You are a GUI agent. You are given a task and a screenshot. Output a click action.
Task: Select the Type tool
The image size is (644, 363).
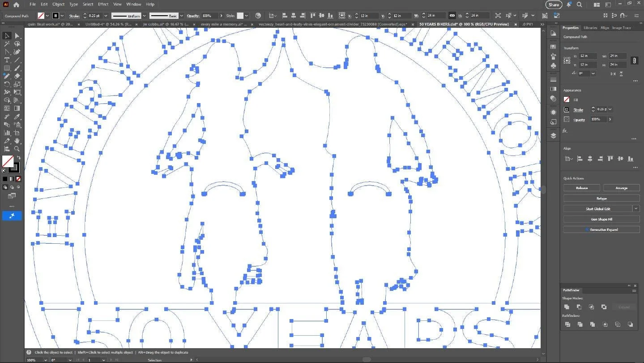(x=7, y=60)
